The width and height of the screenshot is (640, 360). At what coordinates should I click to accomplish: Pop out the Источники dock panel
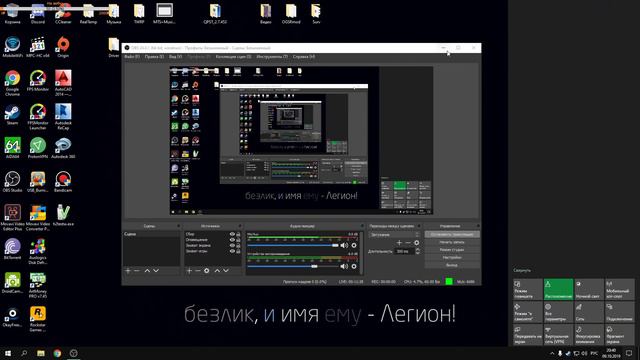pos(240,226)
